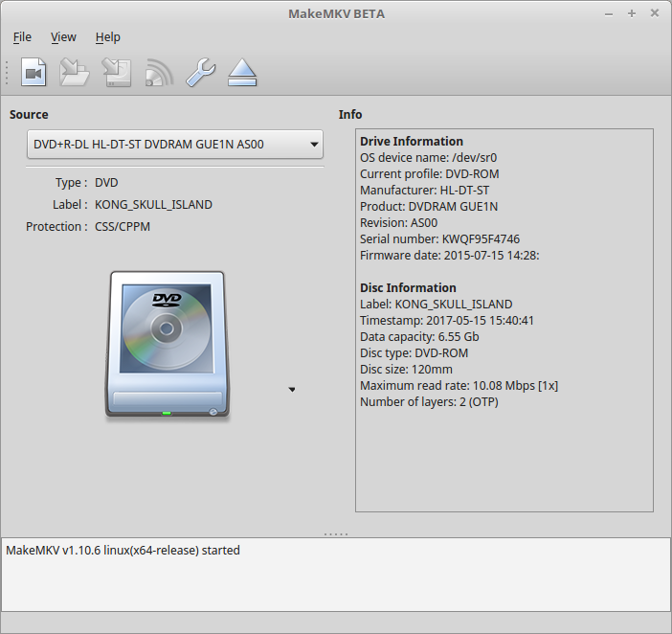Viewport: 672px width, 634px height.
Task: Click the Open files camera icon
Action: coord(34,72)
